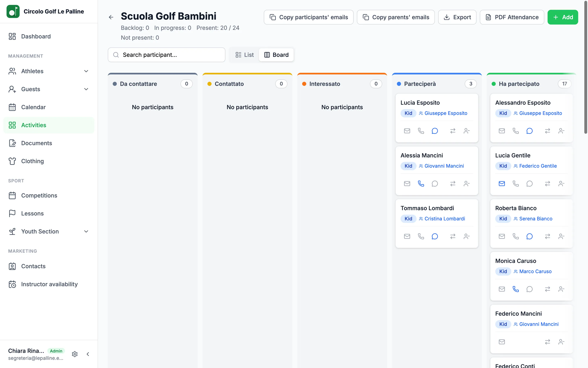Expand the Athletes submenu
588x368 pixels.
(49, 71)
